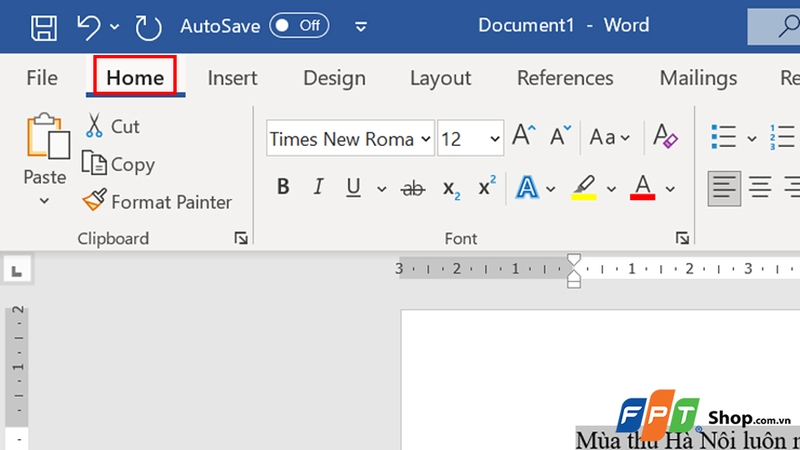This screenshot has width=800, height=450.
Task: Click the Redo icon
Action: pyautogui.click(x=148, y=25)
